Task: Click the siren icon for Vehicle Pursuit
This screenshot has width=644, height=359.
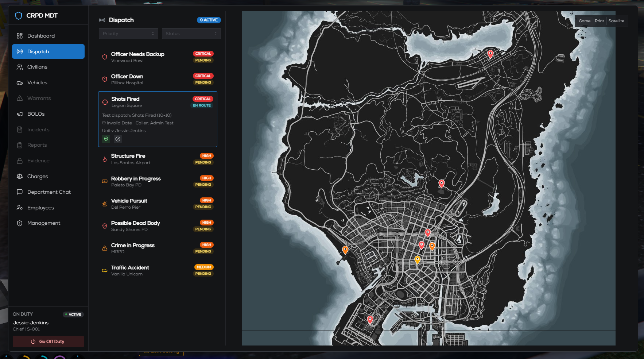Action: click(105, 204)
